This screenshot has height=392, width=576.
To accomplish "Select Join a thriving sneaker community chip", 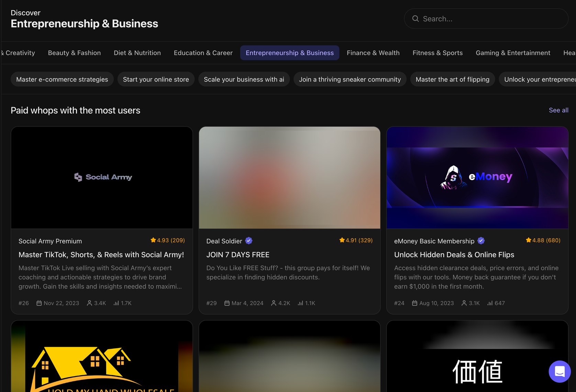I will 350,79.
